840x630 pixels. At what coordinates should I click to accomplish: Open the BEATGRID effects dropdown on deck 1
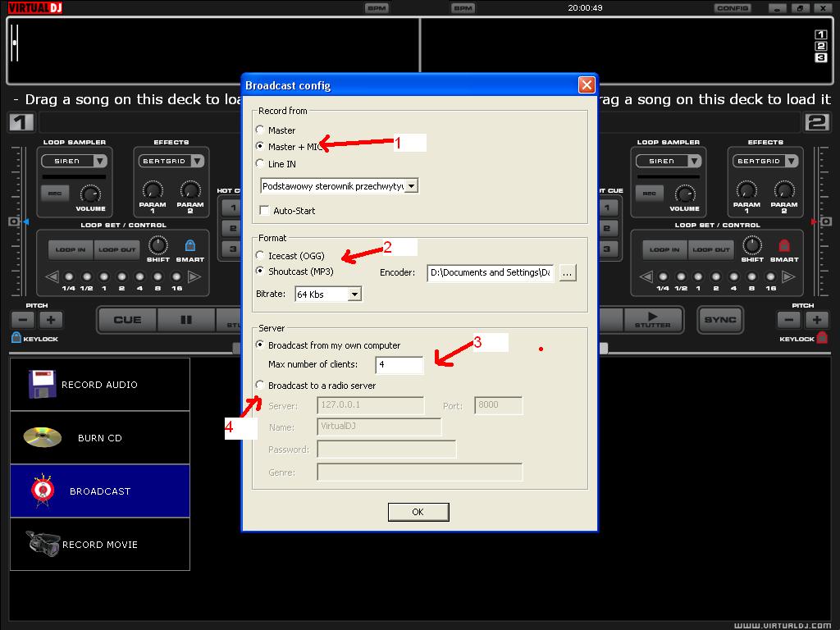click(x=198, y=161)
